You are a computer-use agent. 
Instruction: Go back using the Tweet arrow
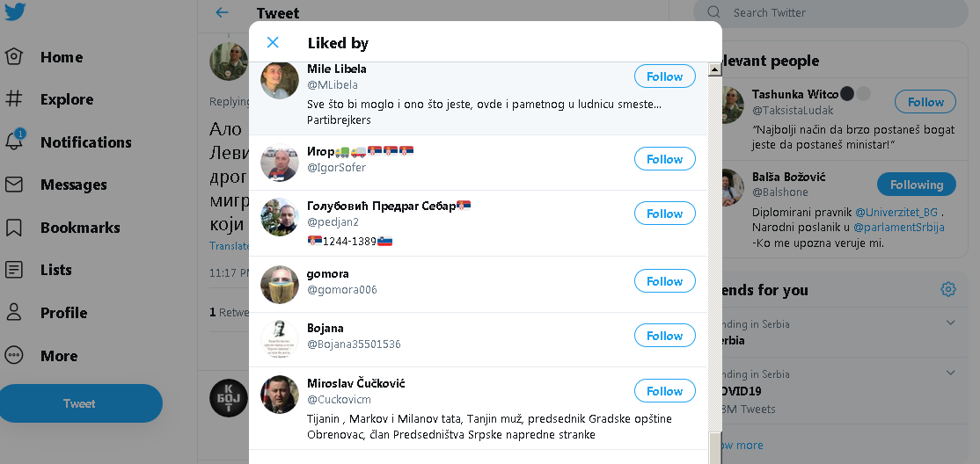[x=222, y=12]
